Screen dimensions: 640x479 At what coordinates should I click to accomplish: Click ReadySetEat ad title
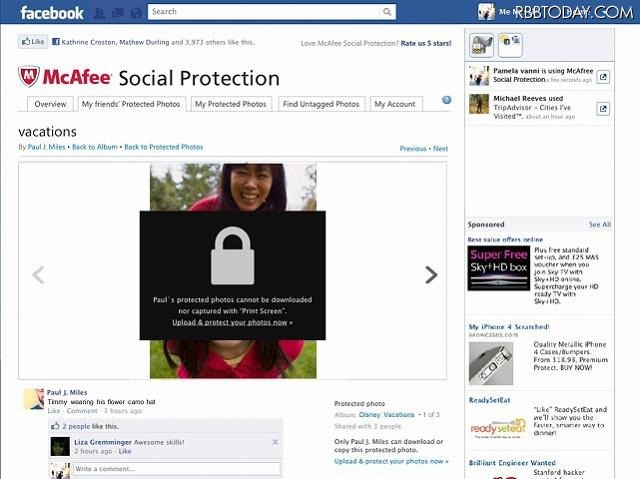(489, 400)
